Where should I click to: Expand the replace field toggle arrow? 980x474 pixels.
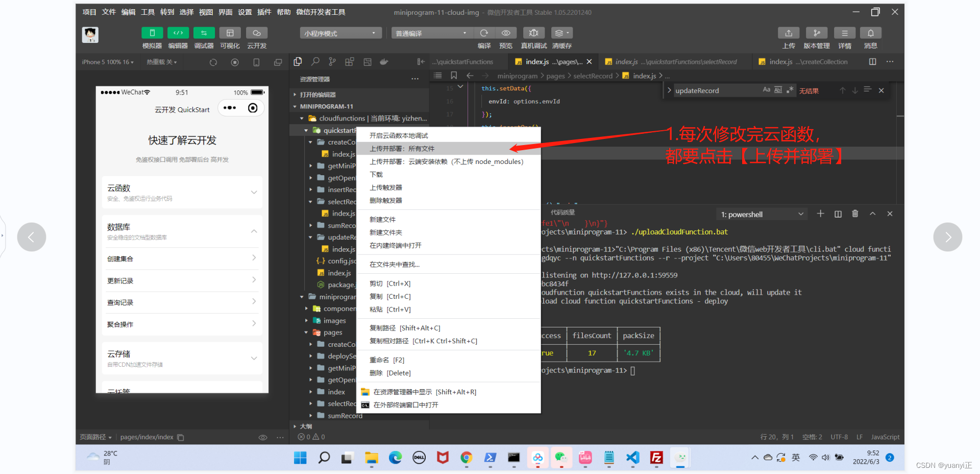tap(669, 90)
